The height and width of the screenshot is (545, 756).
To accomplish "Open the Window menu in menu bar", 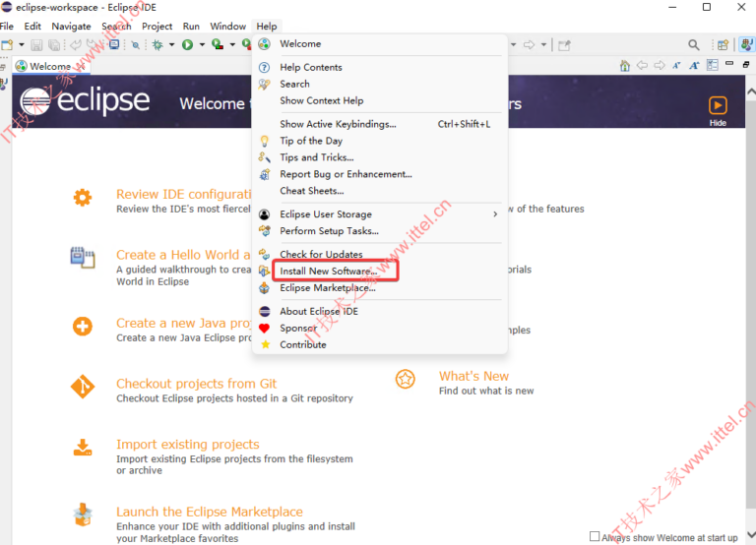I will tap(227, 27).
